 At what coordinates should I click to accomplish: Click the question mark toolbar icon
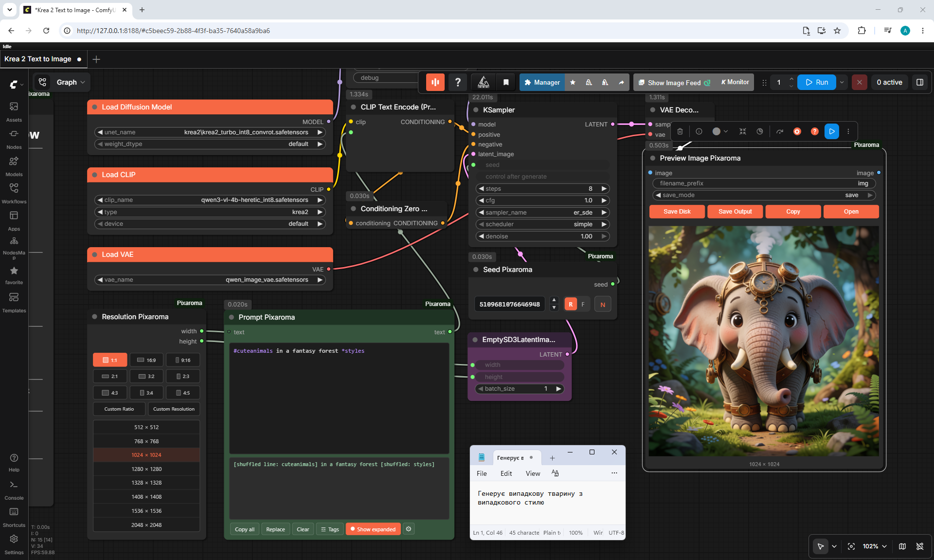tap(458, 82)
